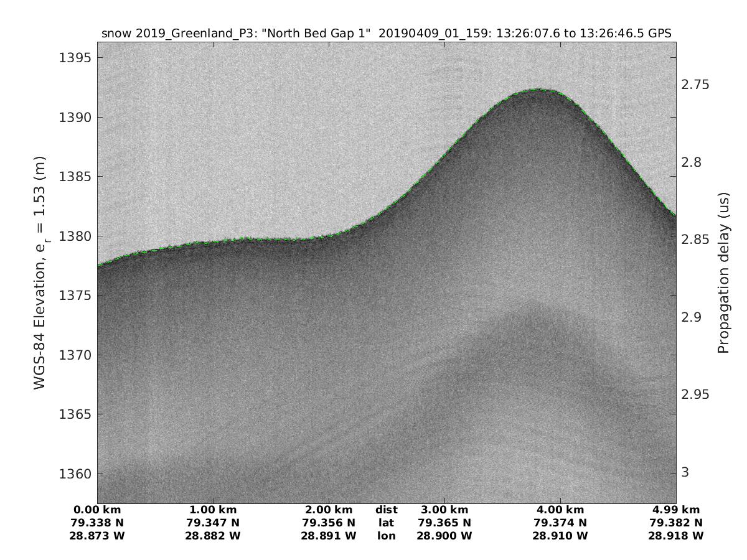Click the 28.873 W longitude label

point(98,536)
